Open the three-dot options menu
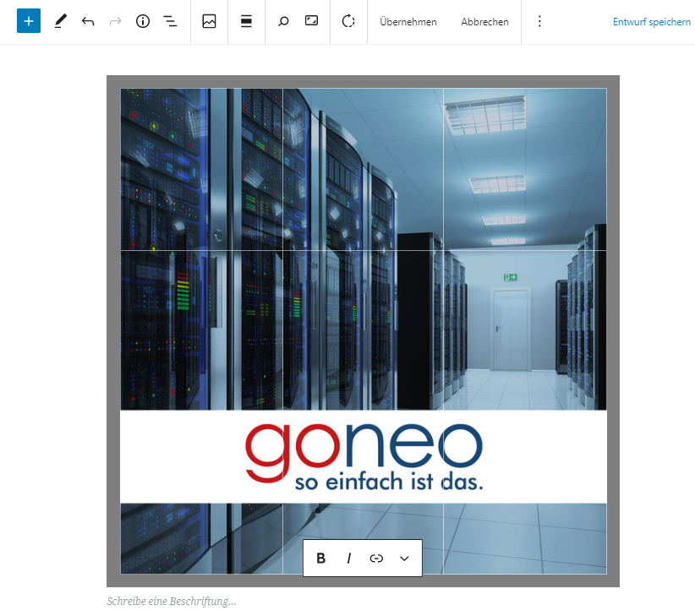695x616 pixels. coord(539,21)
